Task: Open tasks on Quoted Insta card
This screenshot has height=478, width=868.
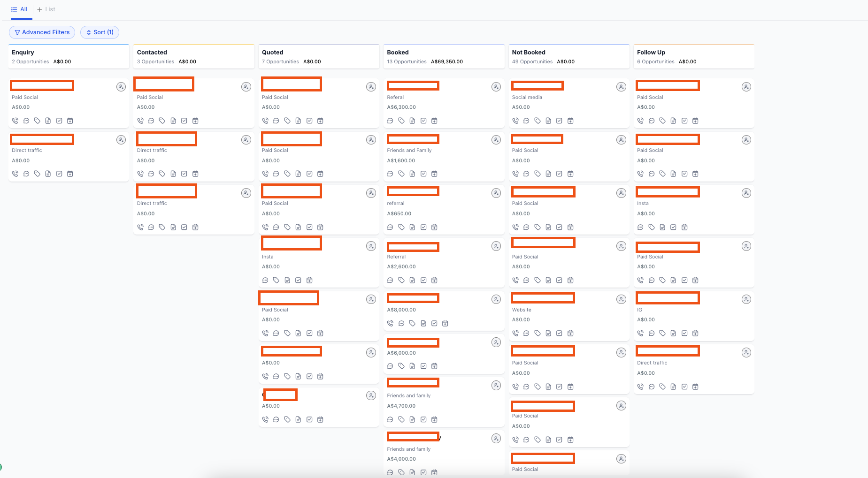Action: pyautogui.click(x=298, y=280)
